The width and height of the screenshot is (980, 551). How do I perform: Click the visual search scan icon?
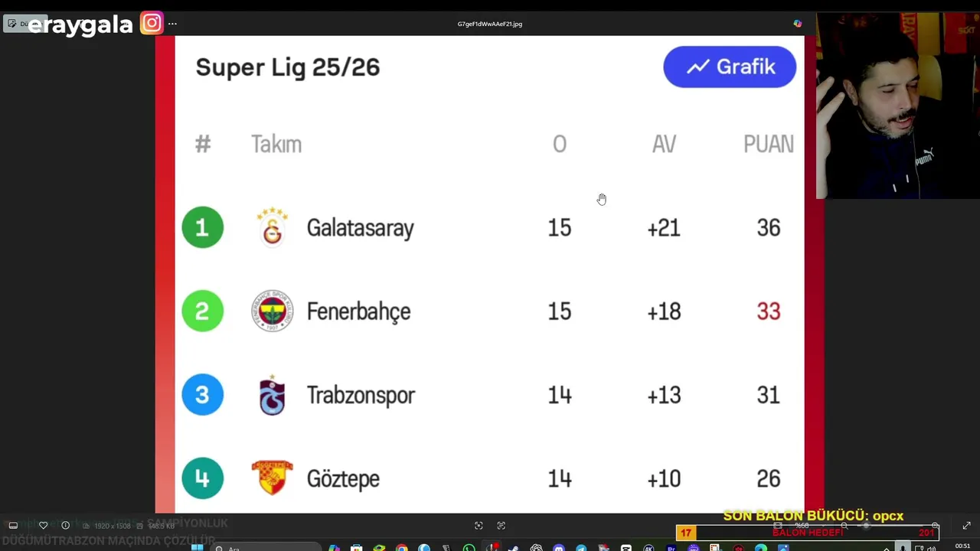coord(479,526)
